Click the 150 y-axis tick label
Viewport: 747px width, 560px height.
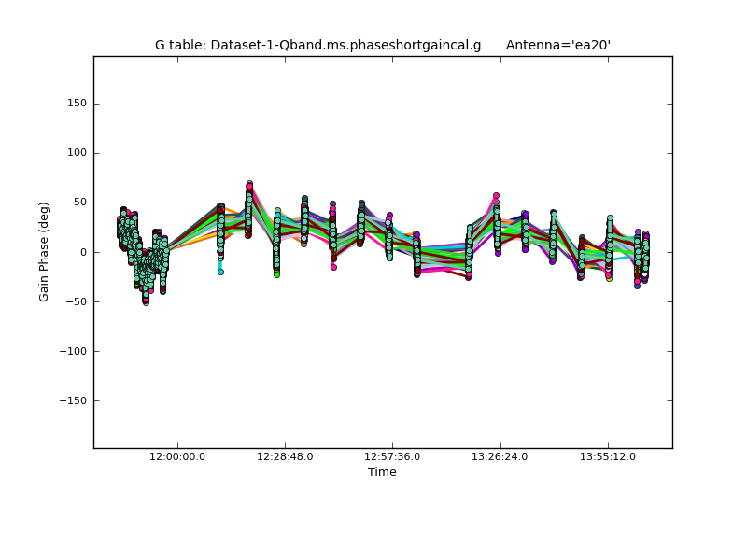[77, 104]
